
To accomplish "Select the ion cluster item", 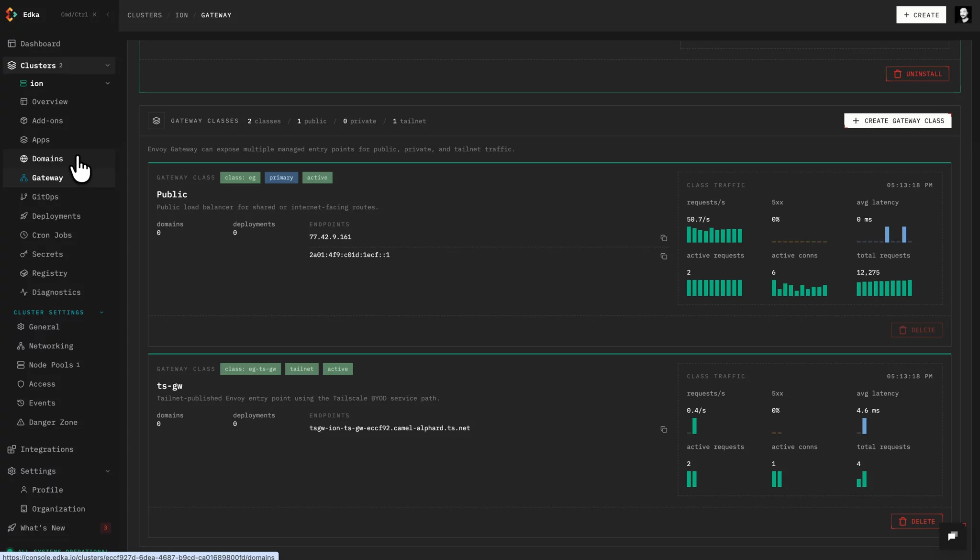I will coord(36,83).
